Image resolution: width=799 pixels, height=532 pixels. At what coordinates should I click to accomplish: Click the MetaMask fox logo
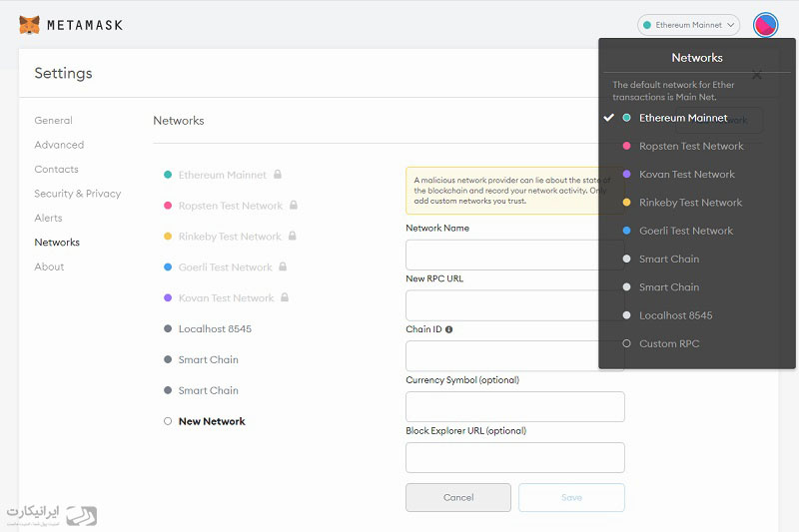tap(29, 25)
